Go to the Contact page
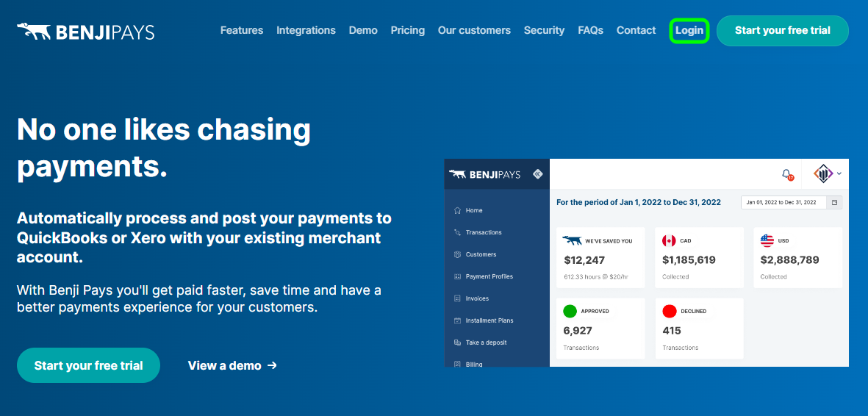This screenshot has height=416, width=868. coord(636,30)
